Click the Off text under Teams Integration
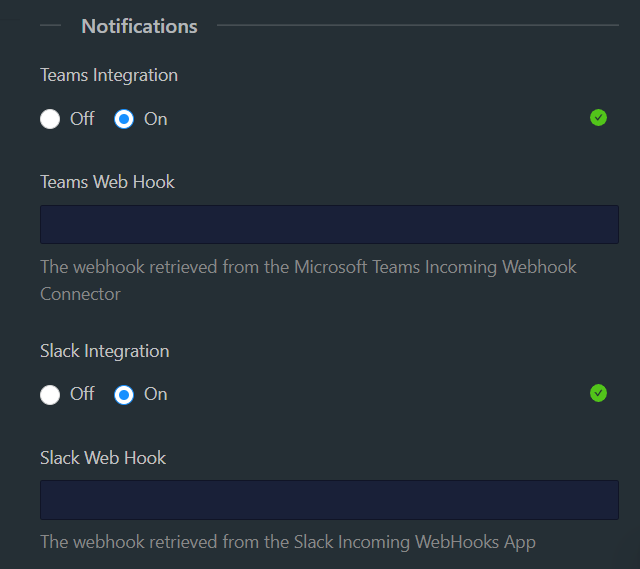Screen dimensions: 640x569 (x=82, y=119)
